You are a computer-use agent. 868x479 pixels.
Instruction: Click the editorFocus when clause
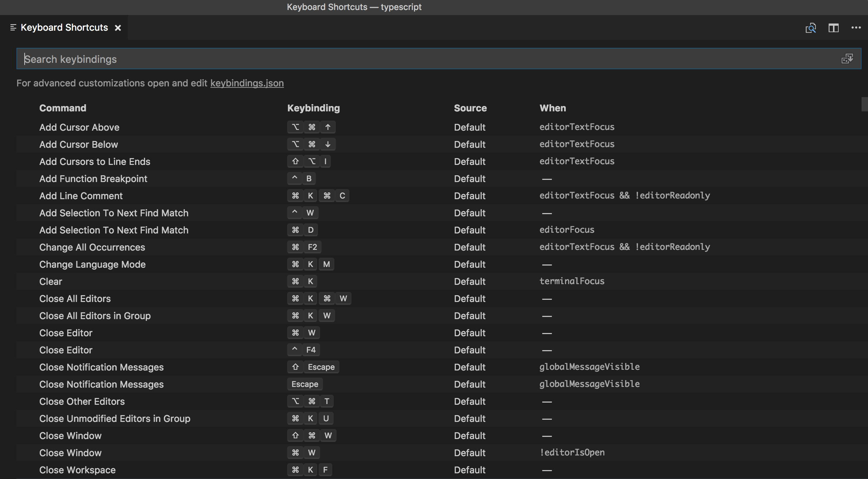click(x=567, y=230)
